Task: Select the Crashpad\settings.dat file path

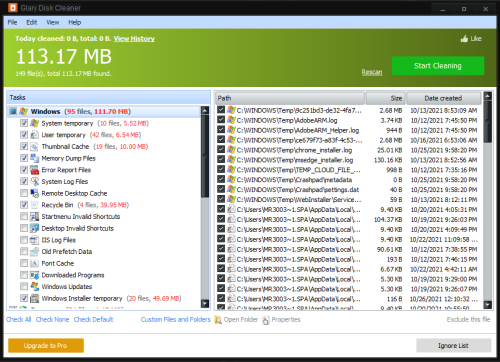Action: pos(298,190)
